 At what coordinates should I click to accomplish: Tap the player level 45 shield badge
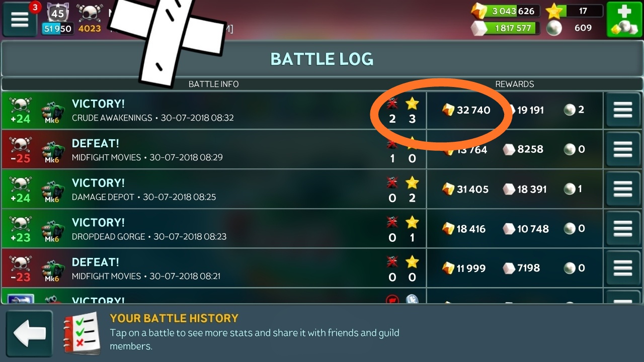[x=58, y=12]
